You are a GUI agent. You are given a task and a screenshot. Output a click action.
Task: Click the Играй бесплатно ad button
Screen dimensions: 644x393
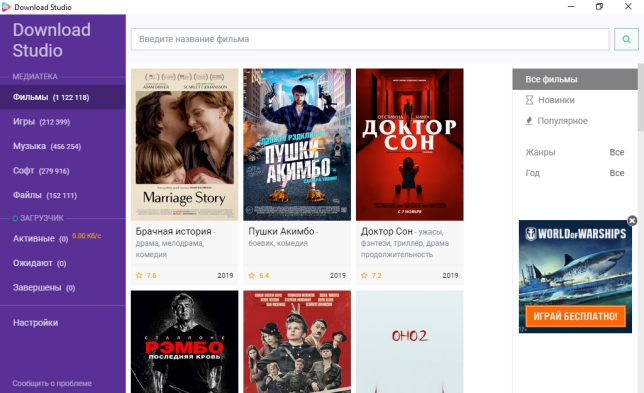pyautogui.click(x=575, y=316)
